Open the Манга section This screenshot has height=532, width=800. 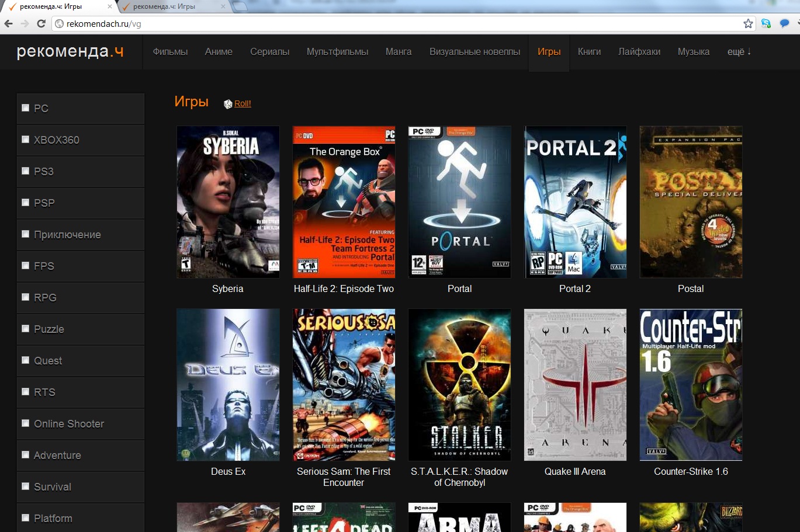(399, 52)
